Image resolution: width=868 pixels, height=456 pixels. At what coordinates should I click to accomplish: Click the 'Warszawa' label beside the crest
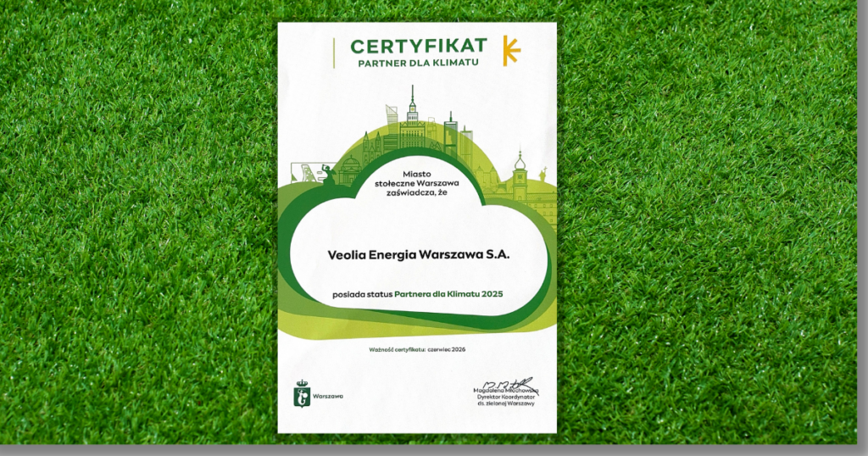point(328,396)
